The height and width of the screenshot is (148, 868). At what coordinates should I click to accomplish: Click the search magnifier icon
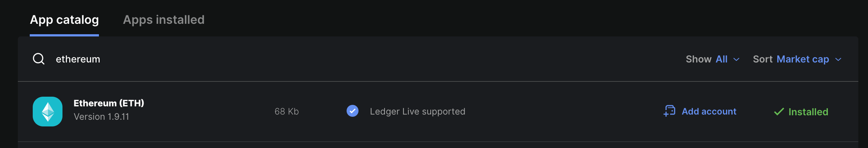coord(39,59)
